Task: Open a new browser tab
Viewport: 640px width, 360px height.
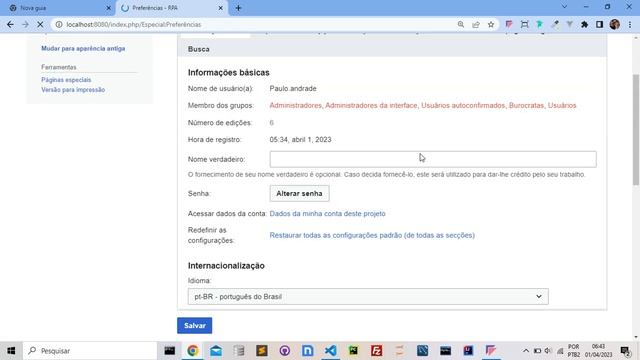Action: 238,8
